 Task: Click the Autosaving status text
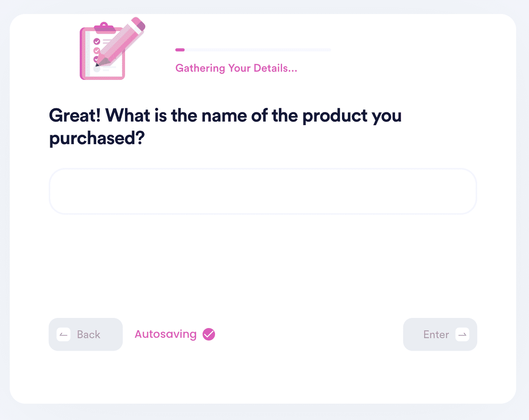tap(166, 334)
